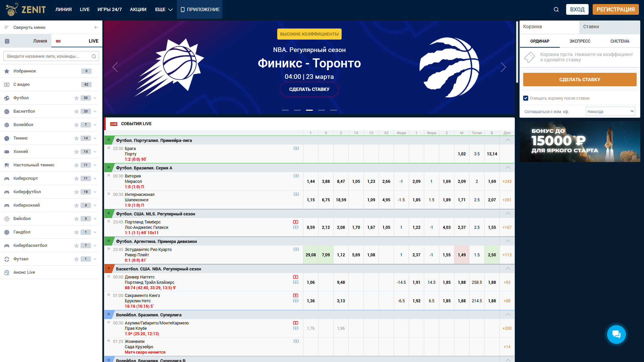Show previous banner slide
The height and width of the screenshot is (362, 644).
[x=115, y=67]
